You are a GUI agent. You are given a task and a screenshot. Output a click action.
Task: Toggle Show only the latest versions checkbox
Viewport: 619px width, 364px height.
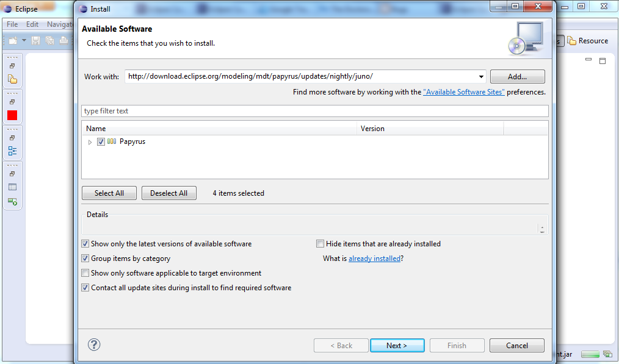point(85,244)
